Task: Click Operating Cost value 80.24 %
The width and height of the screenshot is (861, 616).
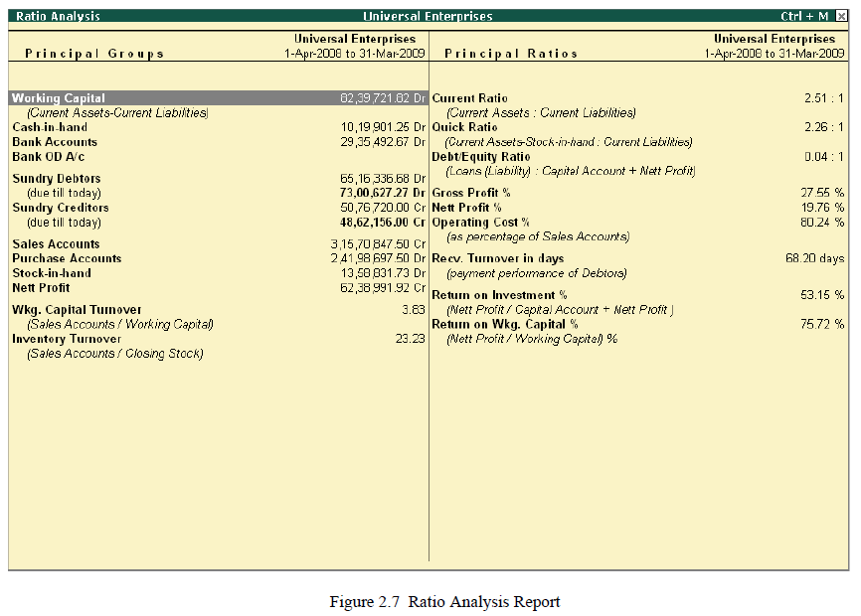Action: click(822, 223)
